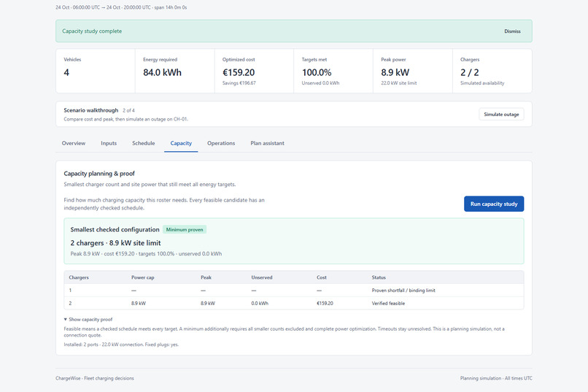Click the Minimum proven badge

pyautogui.click(x=185, y=229)
